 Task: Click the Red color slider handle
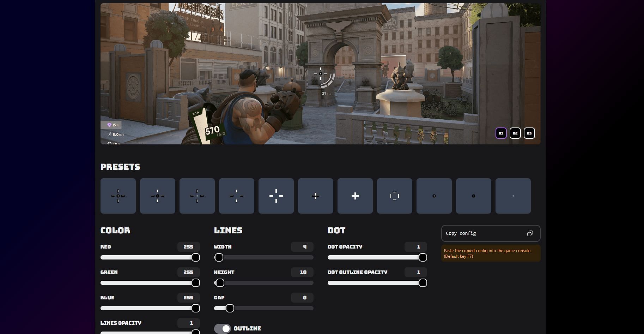pos(196,257)
